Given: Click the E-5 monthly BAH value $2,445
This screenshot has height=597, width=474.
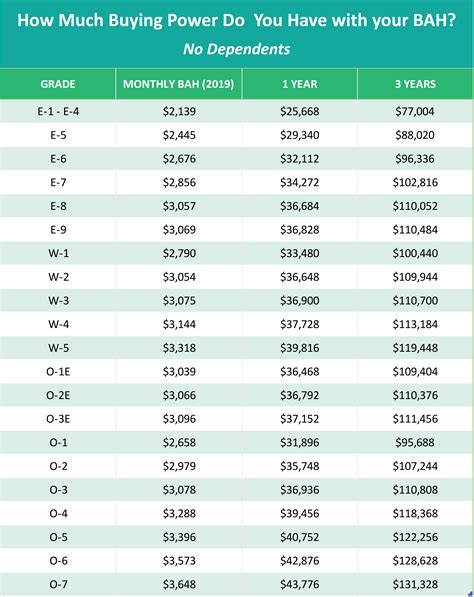Looking at the screenshot, I should [x=179, y=135].
